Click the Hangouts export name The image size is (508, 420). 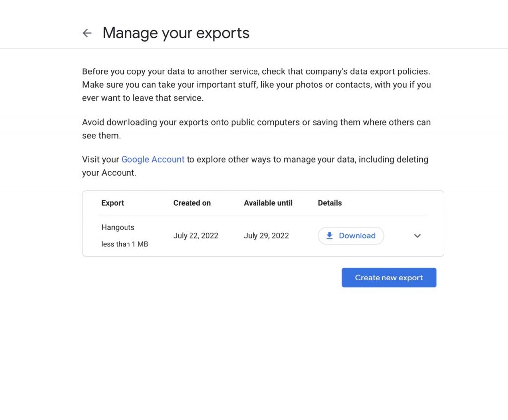118,227
